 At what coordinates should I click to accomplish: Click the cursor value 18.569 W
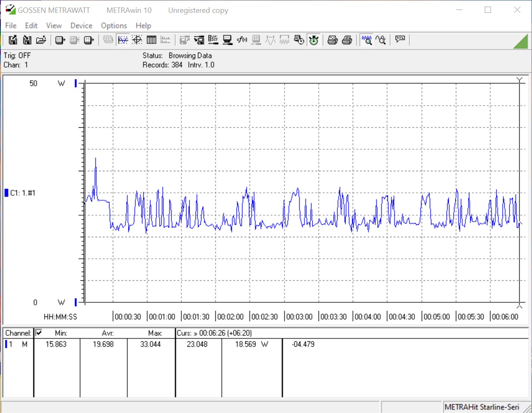pyautogui.click(x=251, y=344)
